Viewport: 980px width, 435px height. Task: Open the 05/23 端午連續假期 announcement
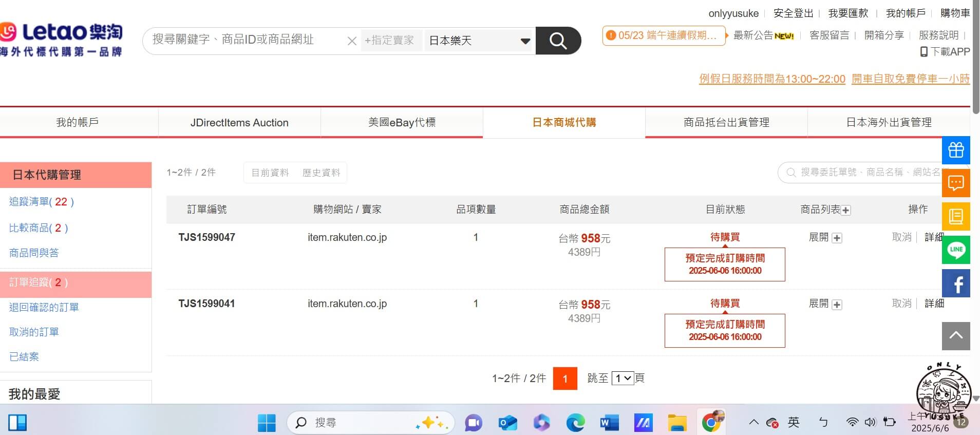click(x=663, y=35)
